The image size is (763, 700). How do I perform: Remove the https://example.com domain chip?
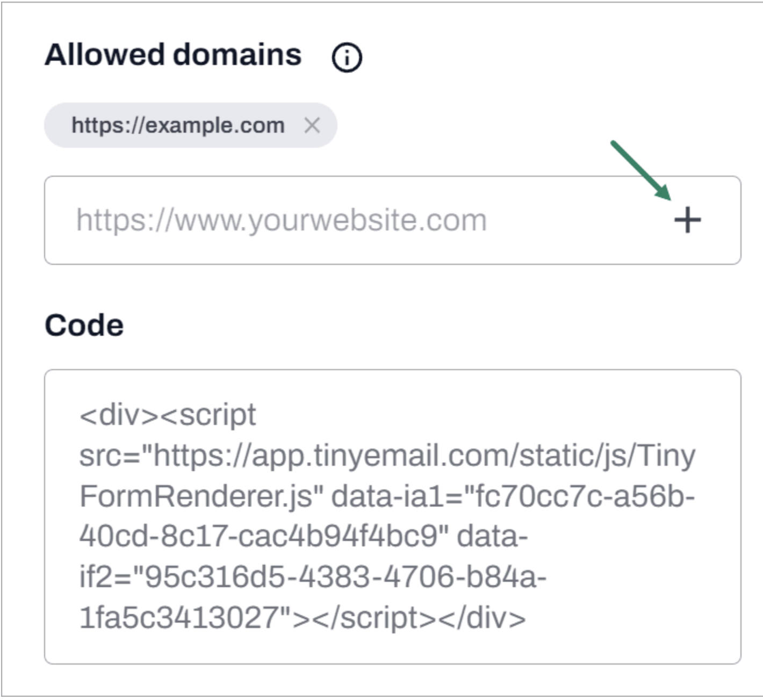[312, 125]
